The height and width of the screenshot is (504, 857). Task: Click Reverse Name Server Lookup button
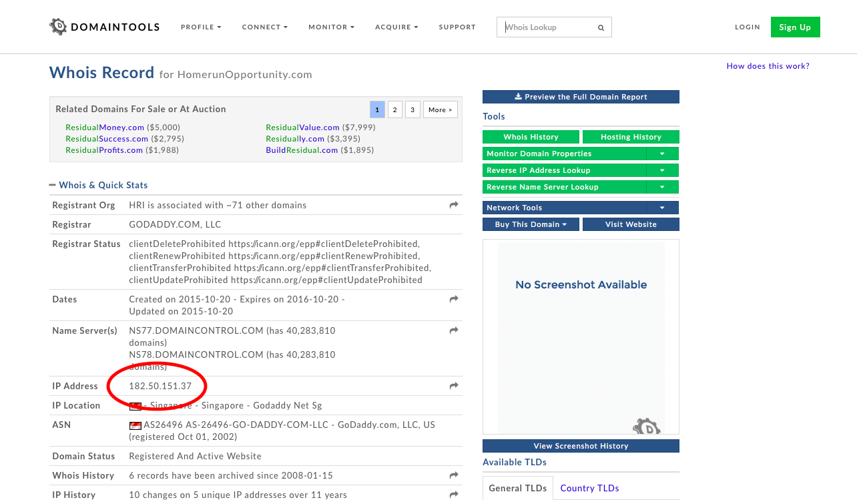564,187
